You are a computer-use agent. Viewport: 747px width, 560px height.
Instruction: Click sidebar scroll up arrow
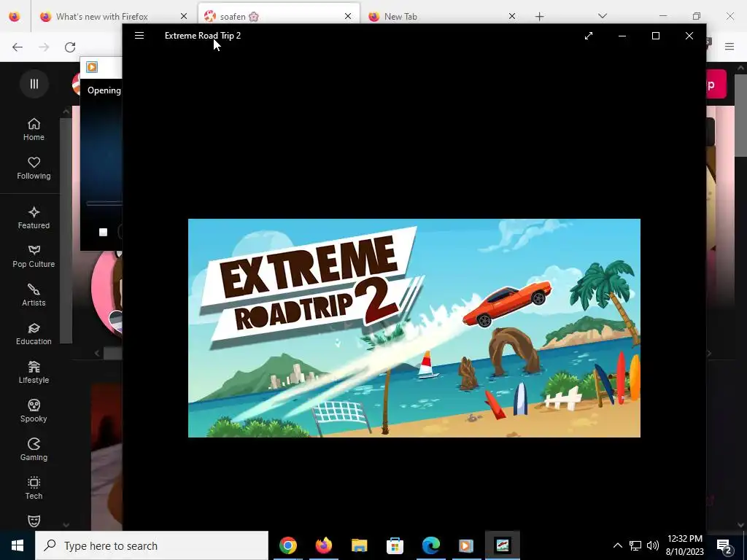tap(66, 112)
